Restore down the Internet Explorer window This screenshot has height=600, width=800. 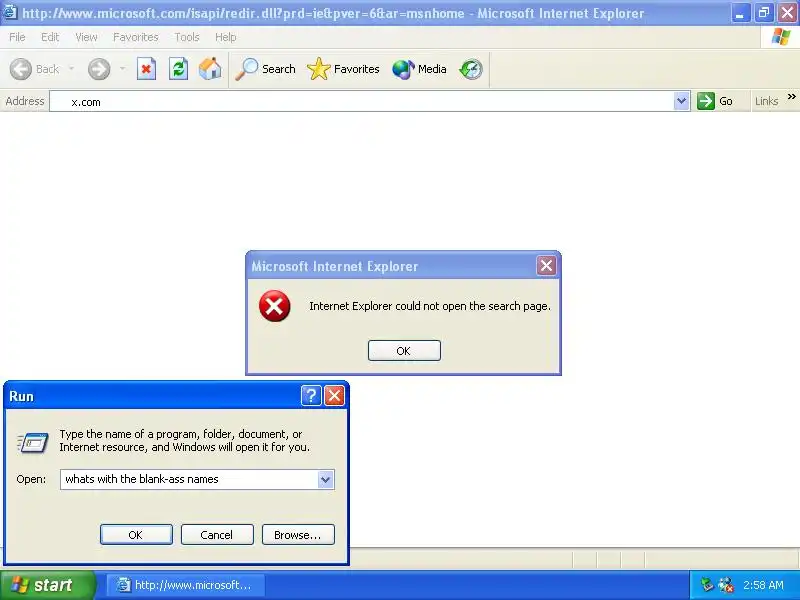764,13
